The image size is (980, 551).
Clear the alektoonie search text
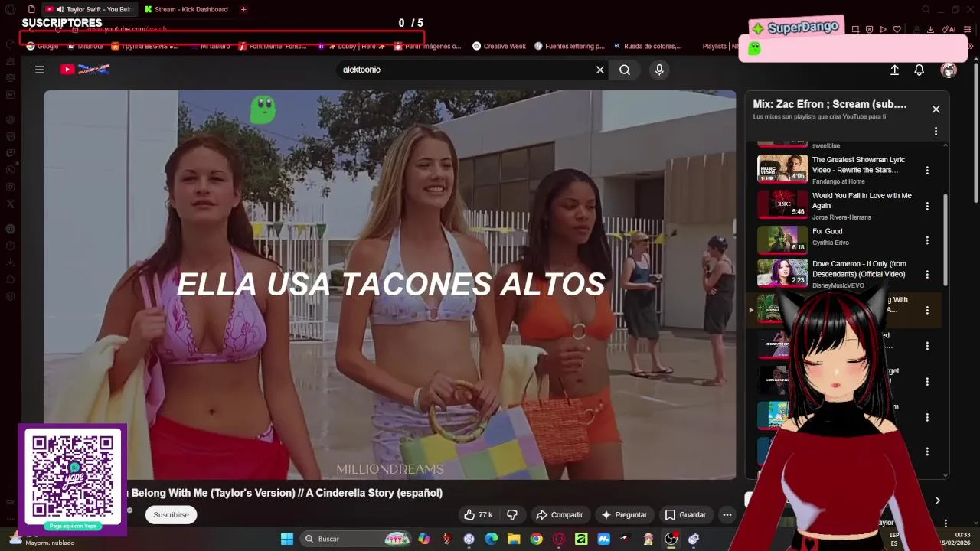point(600,70)
